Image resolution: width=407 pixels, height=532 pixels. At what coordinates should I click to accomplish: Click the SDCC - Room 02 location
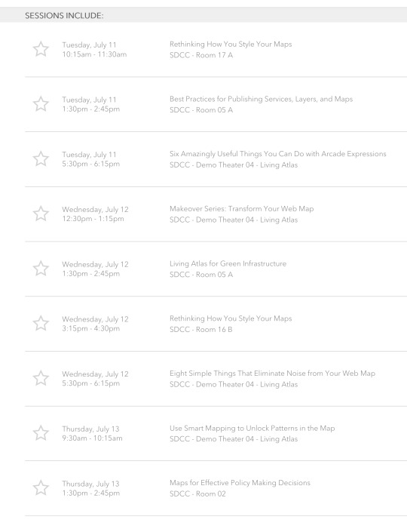click(197, 494)
